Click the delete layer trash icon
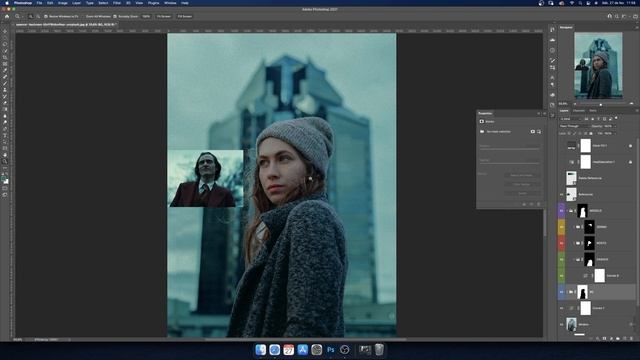 (631, 338)
